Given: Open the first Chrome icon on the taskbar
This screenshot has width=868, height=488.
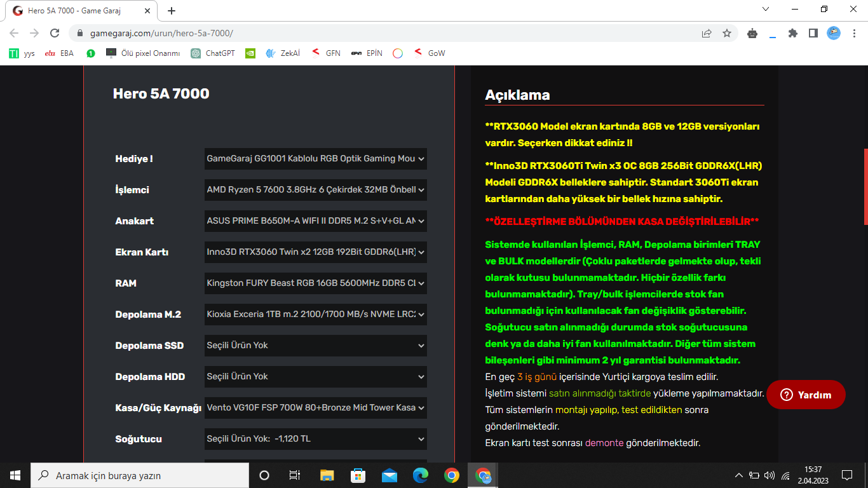Looking at the screenshot, I should [452, 475].
